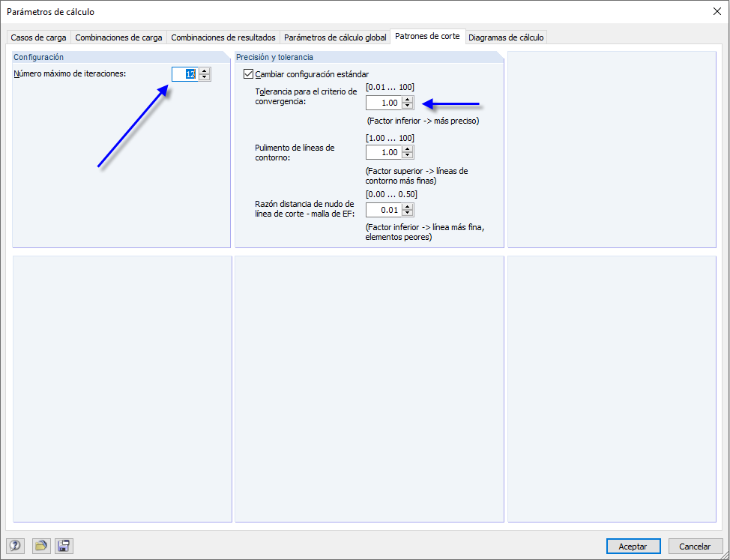Click the Pulimento de líneas de contorno field
Screen dimensions: 730x560
pos(384,152)
